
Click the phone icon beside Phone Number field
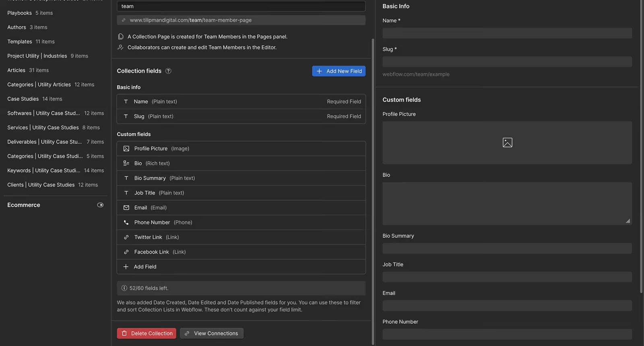point(126,222)
